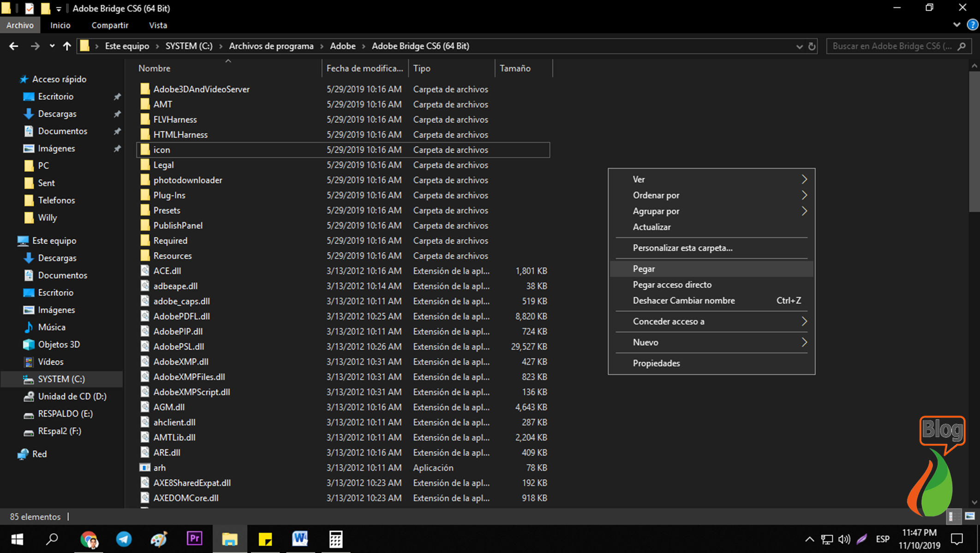Image resolution: width=980 pixels, height=553 pixels.
Task: Show hidden system tray icons
Action: [x=810, y=539]
